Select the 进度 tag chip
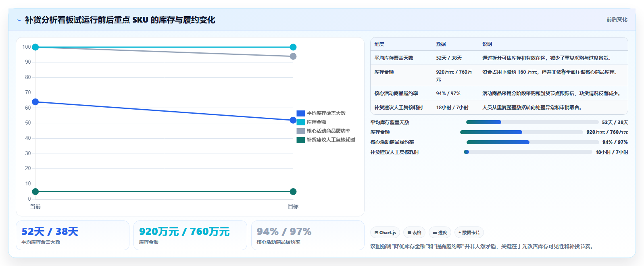Image resolution: width=644 pixels, height=266 pixels. click(440, 233)
